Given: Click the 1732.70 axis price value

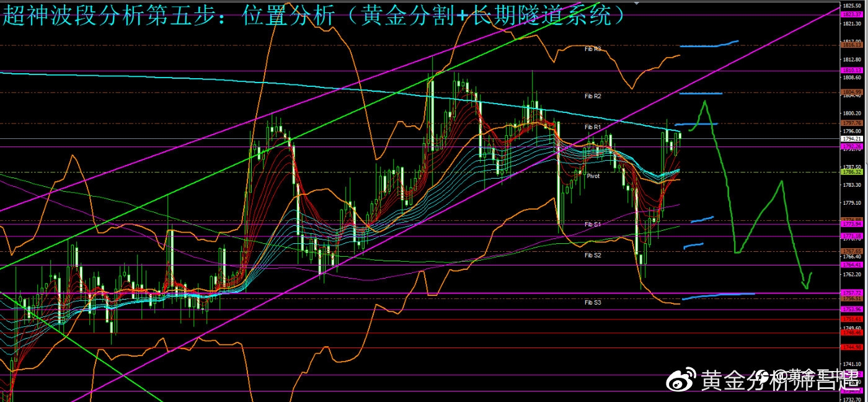Looking at the screenshot, I should coord(852,400).
